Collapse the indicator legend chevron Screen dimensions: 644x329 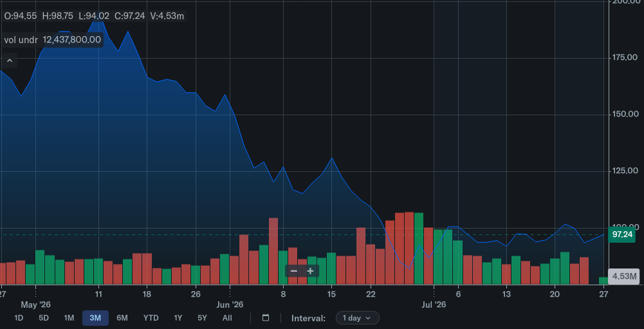click(x=10, y=61)
